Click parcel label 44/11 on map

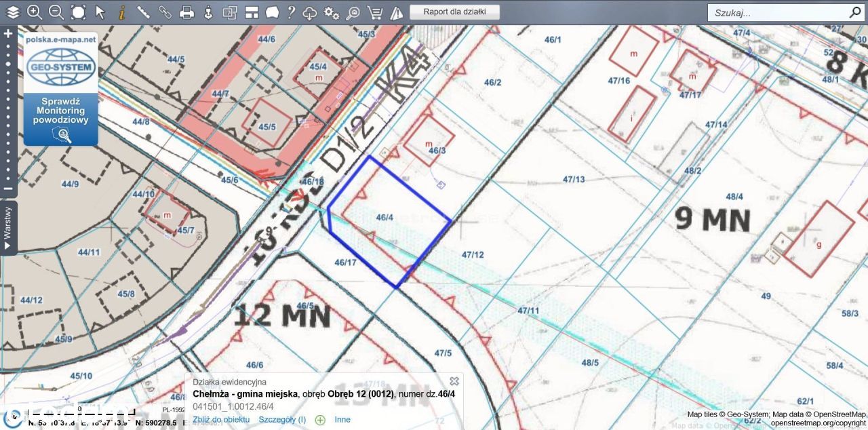[89, 252]
